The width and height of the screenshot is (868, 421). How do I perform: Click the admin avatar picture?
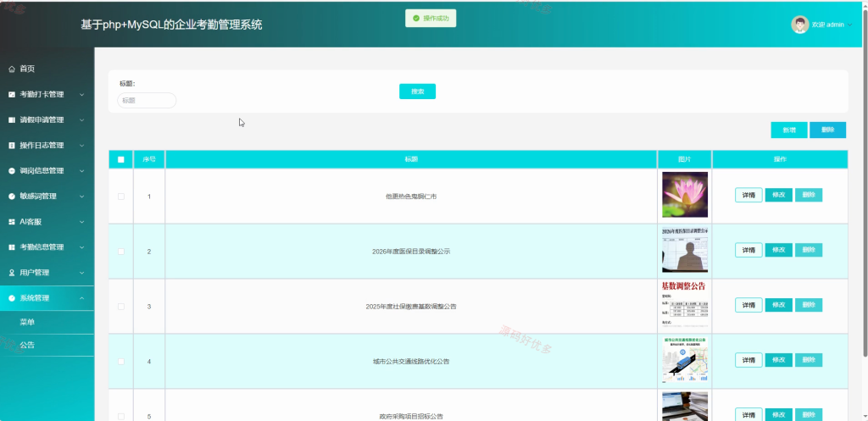click(799, 25)
